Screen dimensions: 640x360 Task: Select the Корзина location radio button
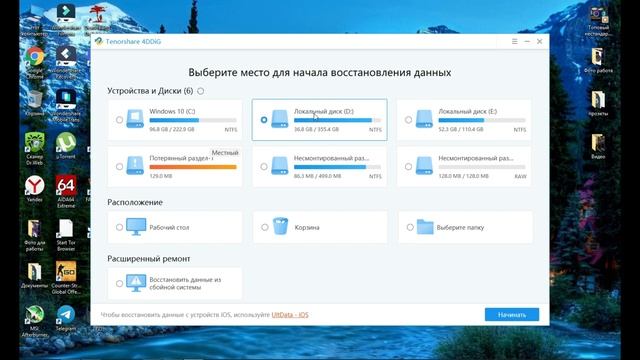point(264,227)
